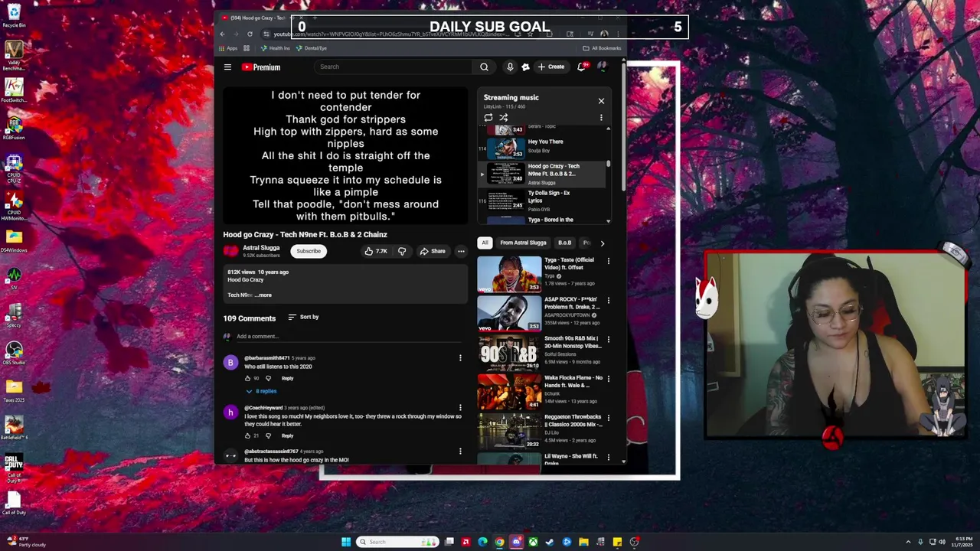Open Health Ins bookmark
The height and width of the screenshot is (551, 980).
pyautogui.click(x=275, y=48)
